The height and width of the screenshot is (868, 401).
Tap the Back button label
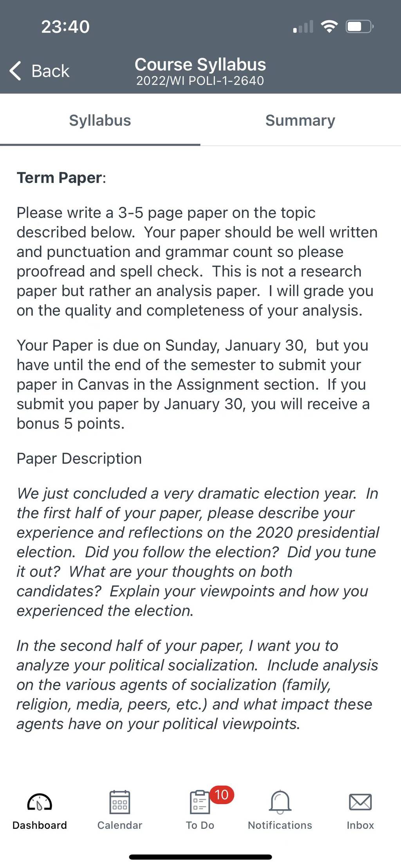coord(50,71)
